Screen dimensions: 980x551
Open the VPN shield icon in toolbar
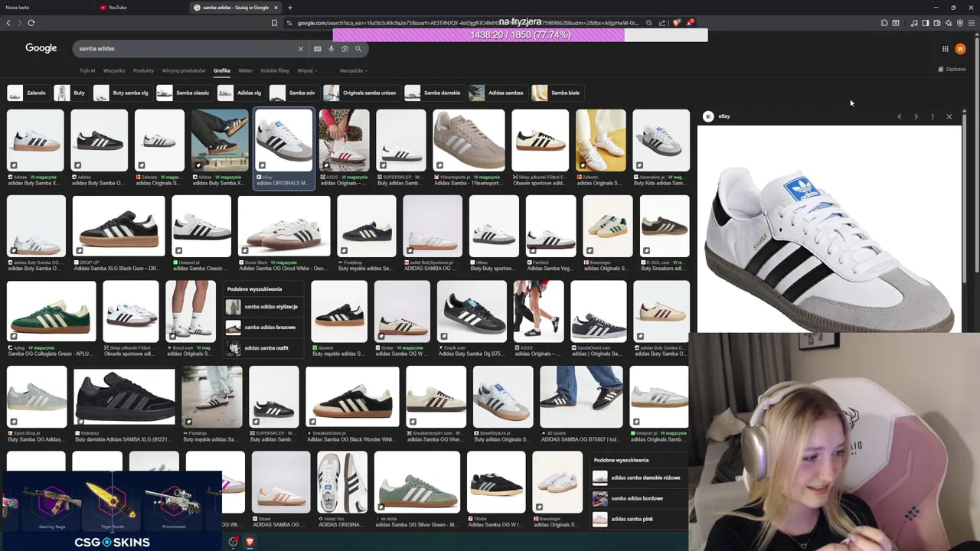(x=959, y=23)
